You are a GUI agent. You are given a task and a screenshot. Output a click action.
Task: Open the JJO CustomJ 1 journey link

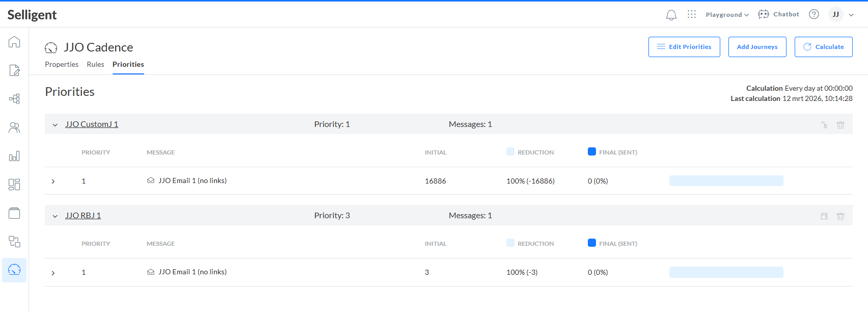pyautogui.click(x=92, y=124)
